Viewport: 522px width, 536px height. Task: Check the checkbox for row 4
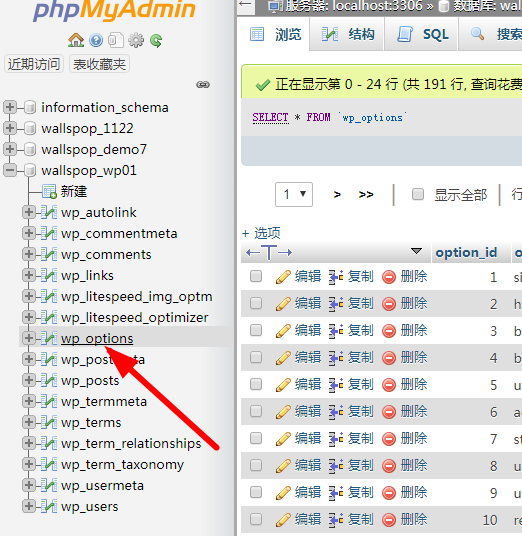point(256,357)
